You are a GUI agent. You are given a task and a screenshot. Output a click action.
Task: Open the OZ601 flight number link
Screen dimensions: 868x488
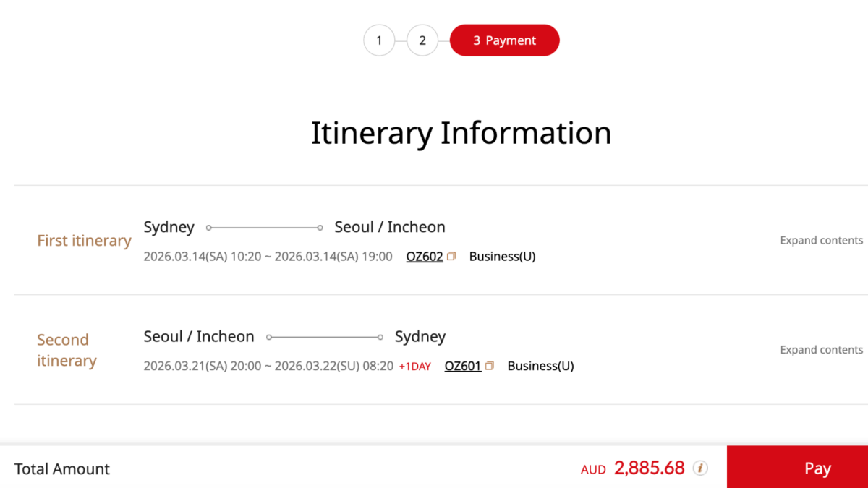point(463,365)
